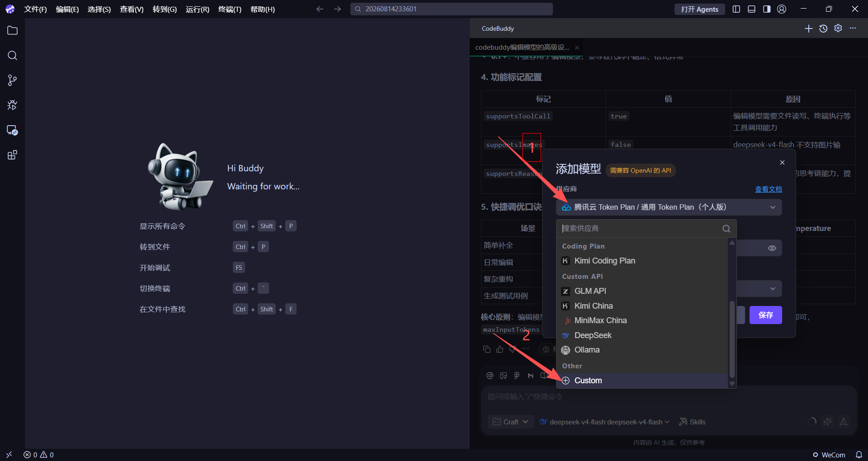Open the 查看(V) menu

click(x=132, y=9)
